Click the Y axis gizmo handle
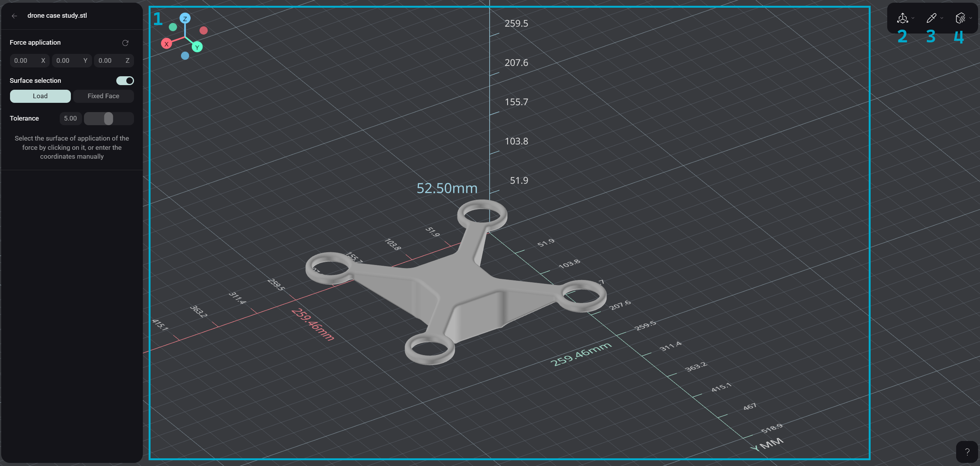Image resolution: width=980 pixels, height=466 pixels. pyautogui.click(x=197, y=47)
